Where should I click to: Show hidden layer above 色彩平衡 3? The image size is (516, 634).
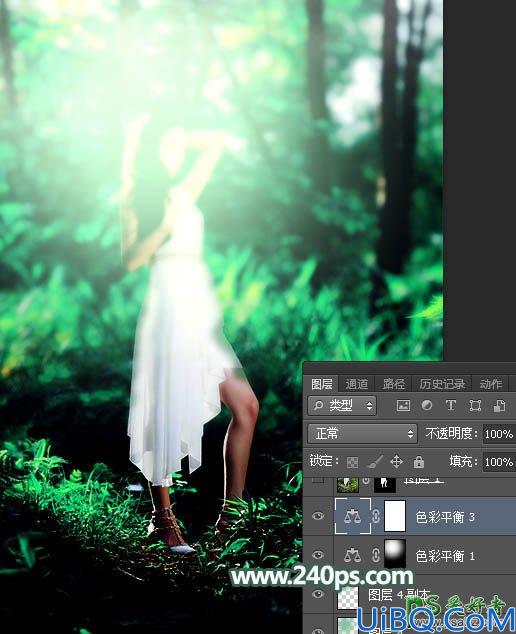pos(318,480)
